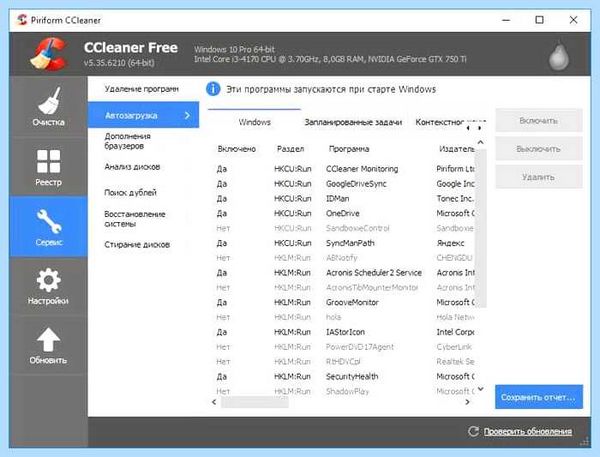Open the Сервис (Tools) section
The image size is (600, 457).
(48, 227)
